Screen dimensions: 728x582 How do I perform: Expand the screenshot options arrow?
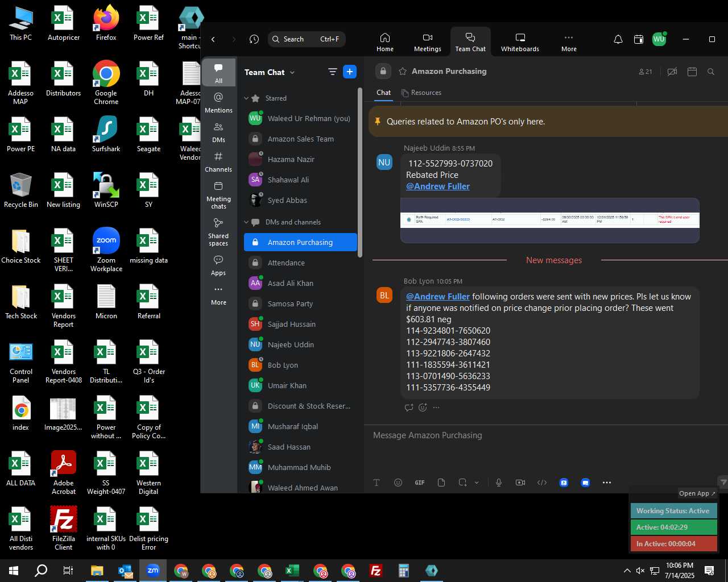coord(477,483)
